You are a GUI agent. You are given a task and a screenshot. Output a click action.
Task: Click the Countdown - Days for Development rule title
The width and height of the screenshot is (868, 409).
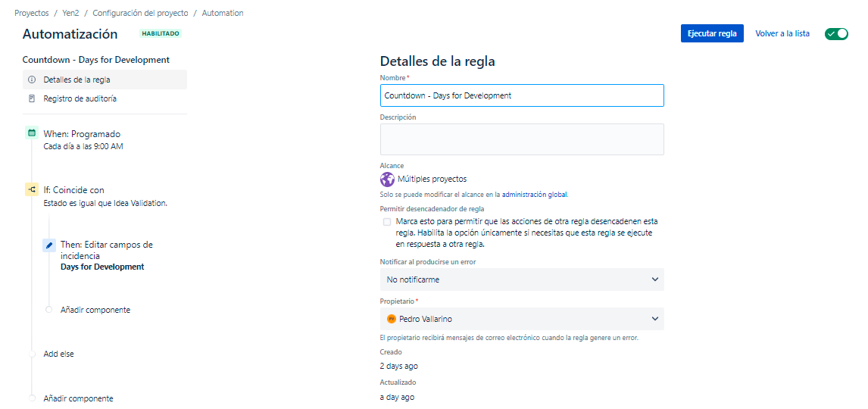coord(95,60)
